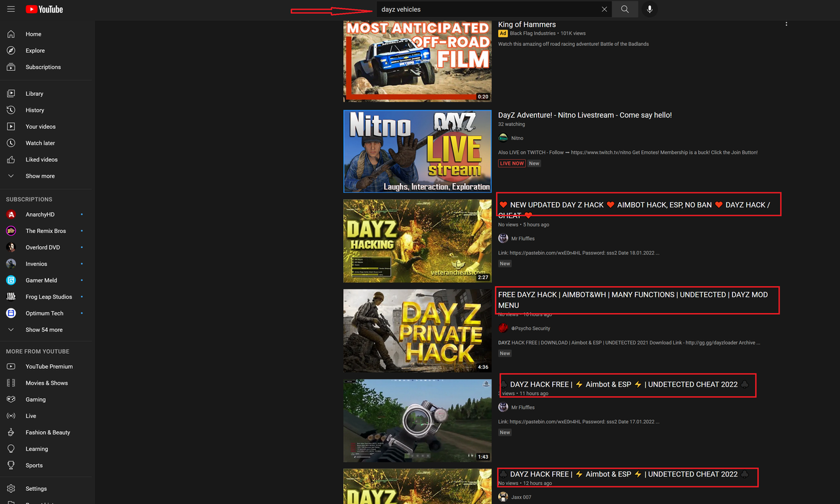Screen dimensions: 840x504
Task: Click the Liked videos thumbs-up icon
Action: click(11, 159)
